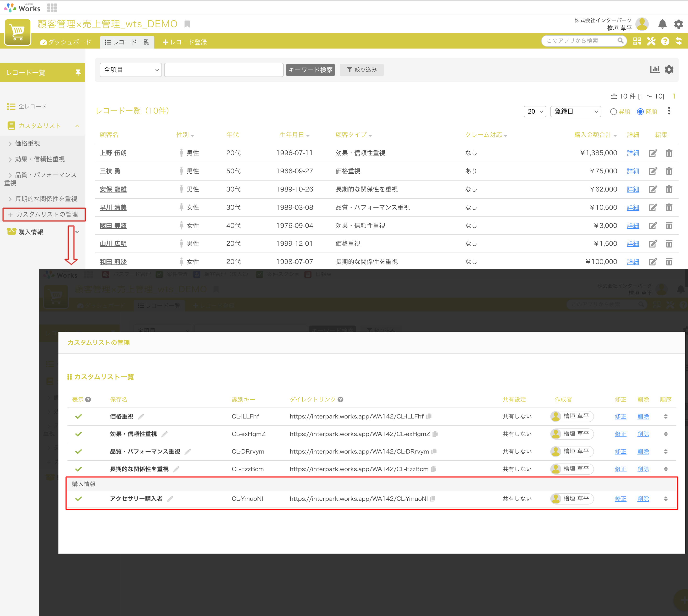
Task: Open the chart graph icon in filter bar
Action: (x=655, y=69)
